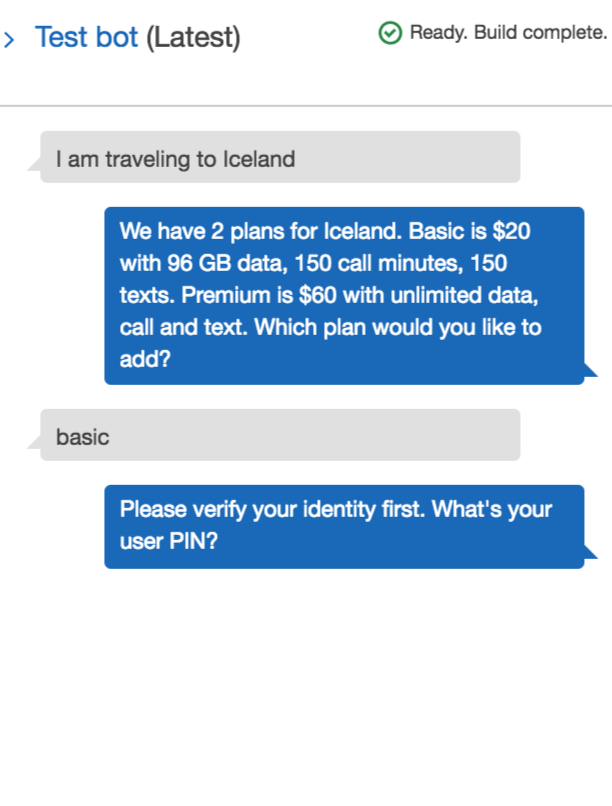Select the bot reply listing Iceland plans
The height and width of the screenshot is (806, 612).
pos(344,296)
